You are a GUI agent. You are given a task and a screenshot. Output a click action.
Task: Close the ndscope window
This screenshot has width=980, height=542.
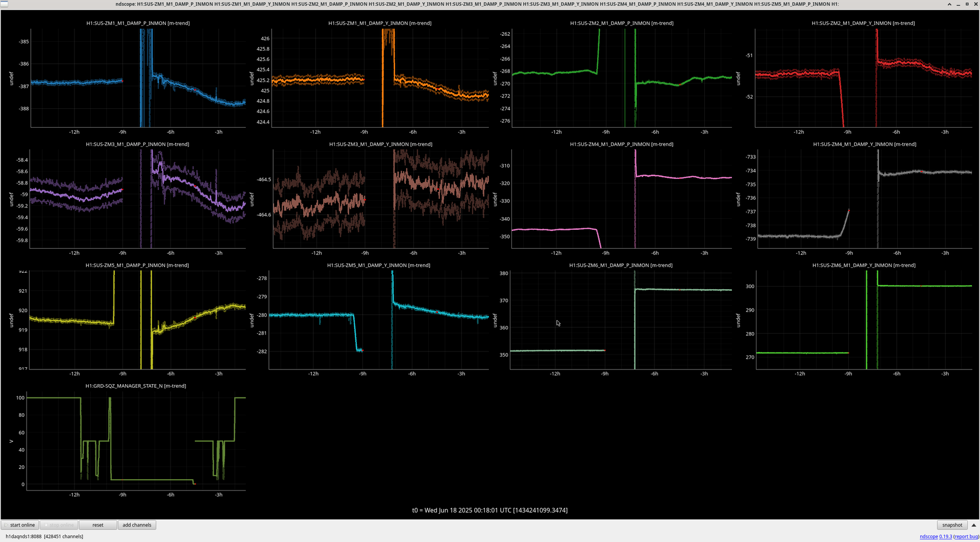click(975, 4)
